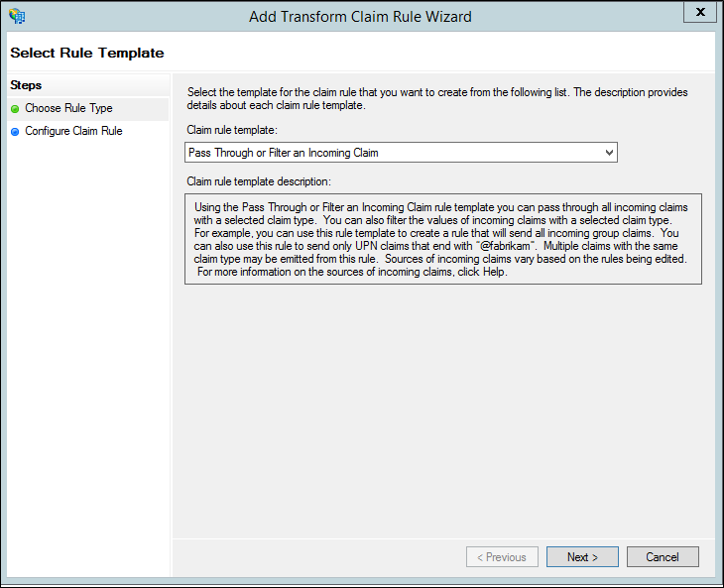Image resolution: width=724 pixels, height=588 pixels.
Task: Click the disabled Previous button
Action: [502, 557]
